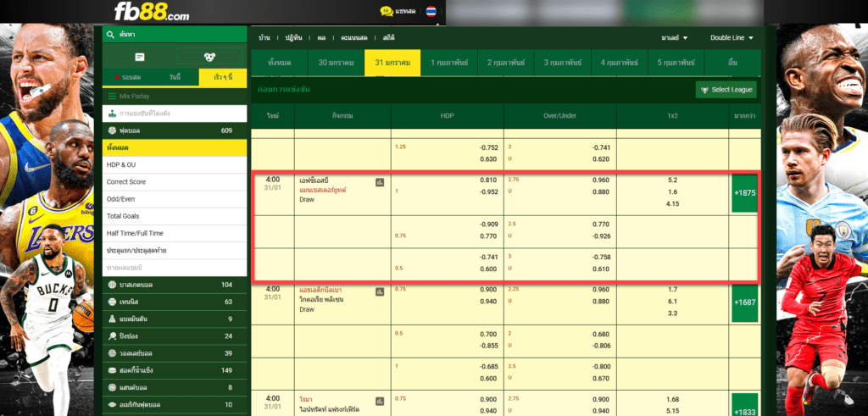868x416 pixels.
Task: Switch to the วันนี้ today tab
Action: point(175,77)
